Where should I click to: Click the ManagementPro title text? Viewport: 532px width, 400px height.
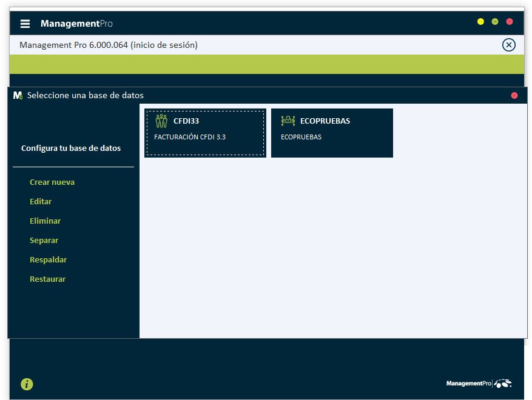[76, 24]
